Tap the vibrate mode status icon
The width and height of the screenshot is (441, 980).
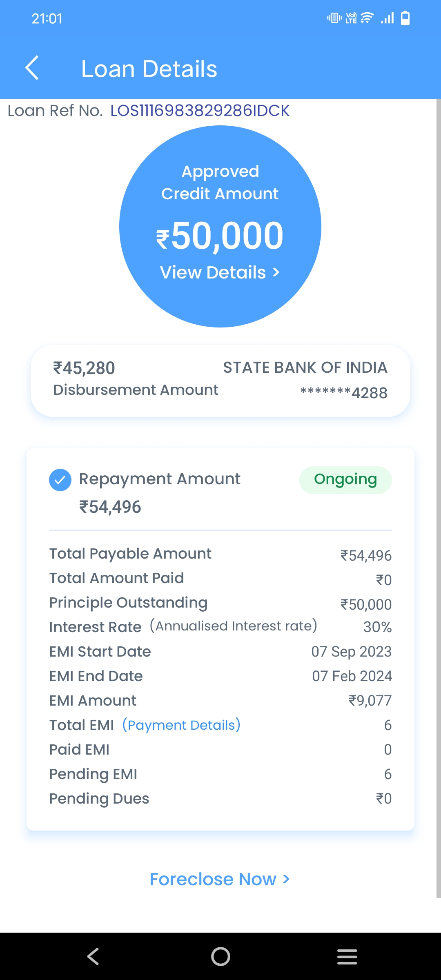pyautogui.click(x=334, y=18)
